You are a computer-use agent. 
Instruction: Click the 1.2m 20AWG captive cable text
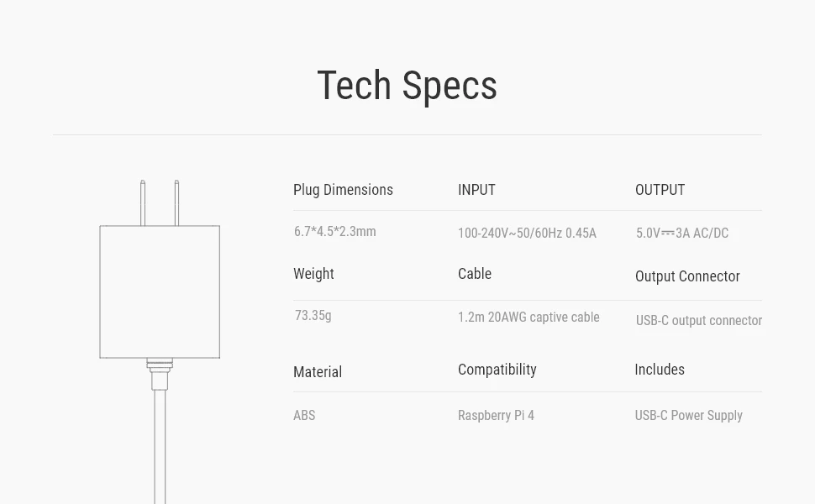[528, 318]
